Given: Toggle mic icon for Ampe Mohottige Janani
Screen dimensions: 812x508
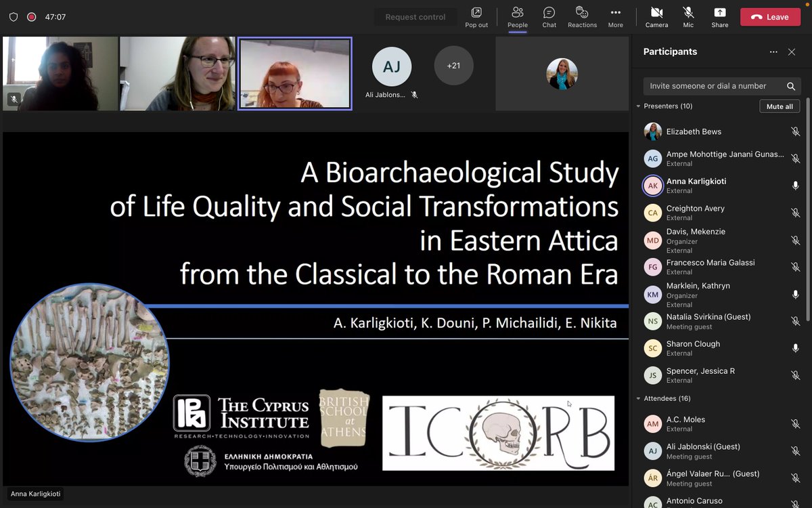Looking at the screenshot, I should 796,158.
